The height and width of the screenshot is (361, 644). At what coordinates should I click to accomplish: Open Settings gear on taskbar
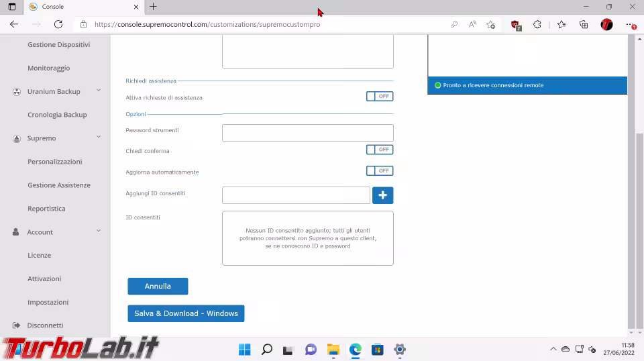tap(399, 350)
